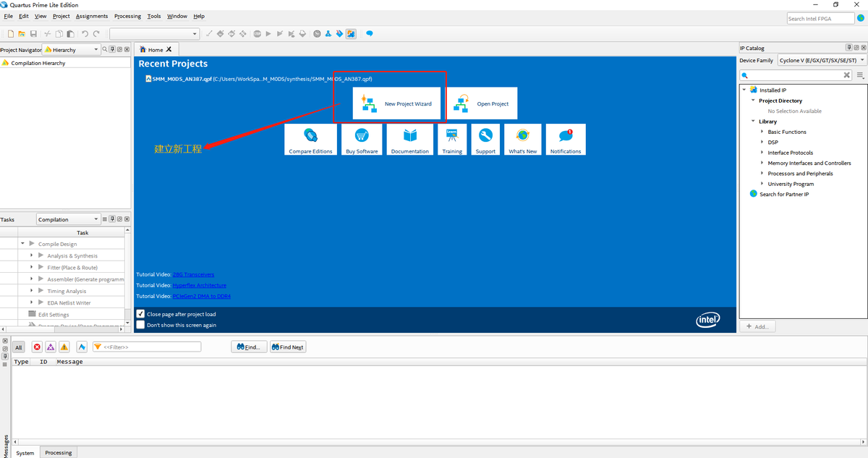Image resolution: width=868 pixels, height=458 pixels.
Task: Toggle Close page after project load checkbox
Action: (140, 314)
